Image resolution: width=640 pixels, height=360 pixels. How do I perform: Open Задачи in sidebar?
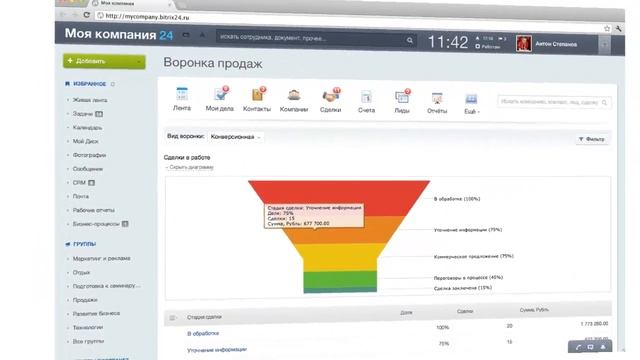pyautogui.click(x=83, y=114)
